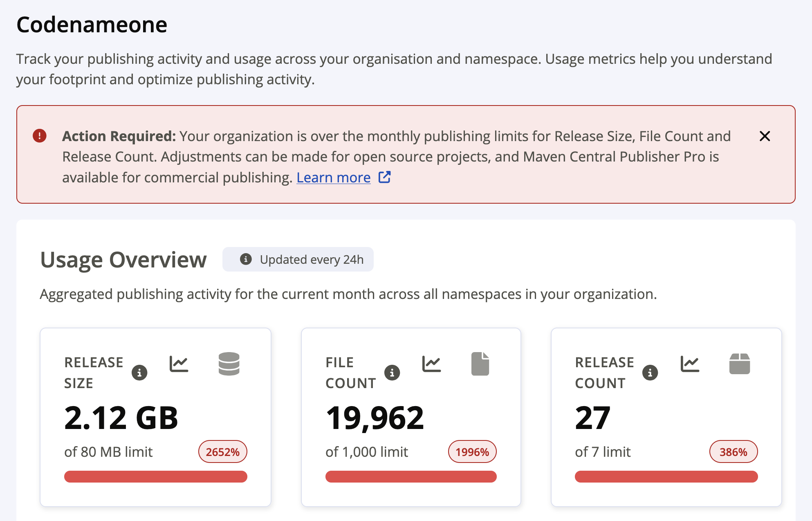
Task: Click the Release Count red progress bar
Action: [x=666, y=477]
